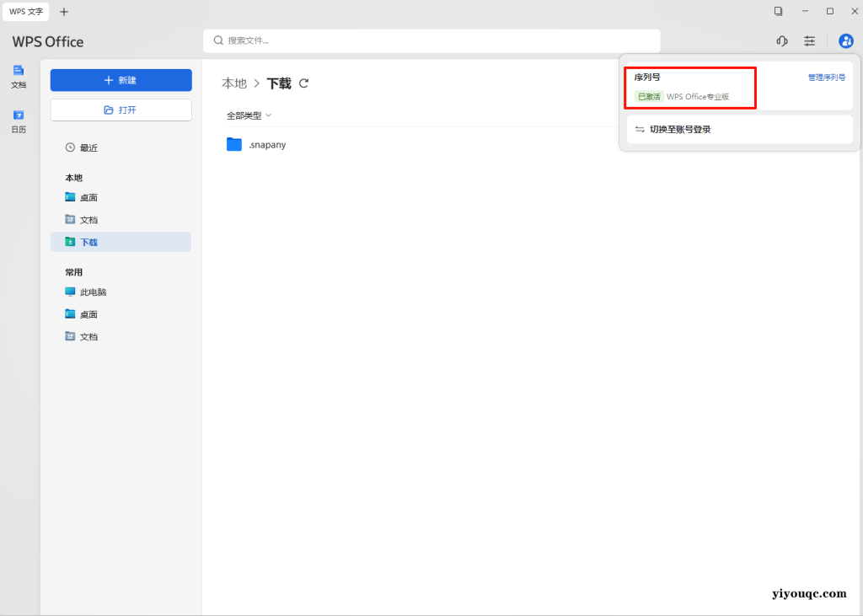The width and height of the screenshot is (863, 616).
Task: Open the settings sliders icon at top right
Action: pos(810,40)
